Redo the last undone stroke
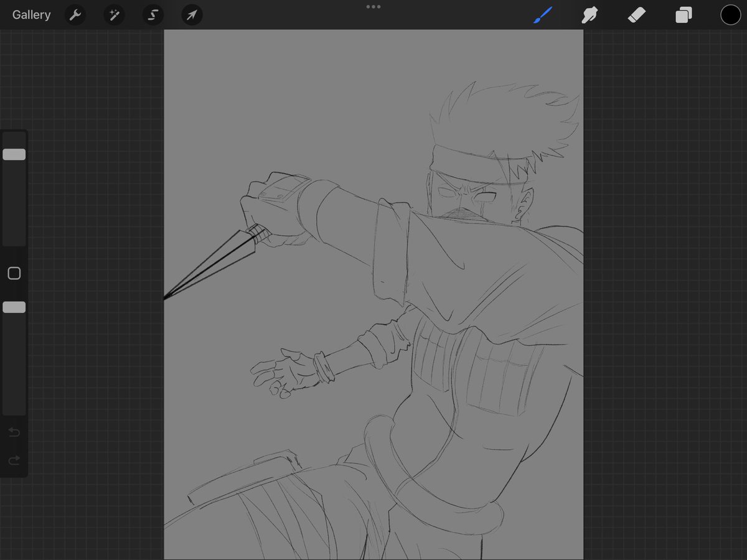 [14, 460]
